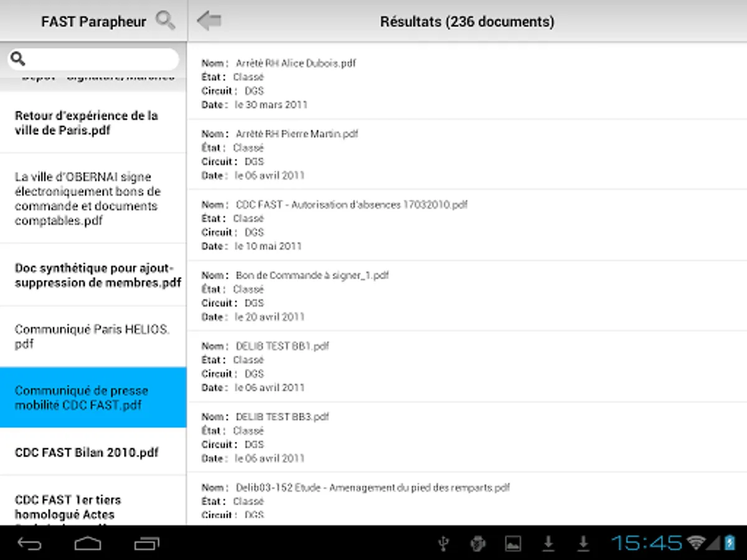Focus the sidebar search input field

pyautogui.click(x=93, y=59)
